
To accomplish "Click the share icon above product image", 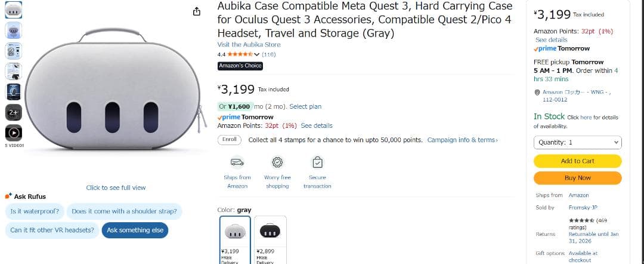I will (196, 11).
